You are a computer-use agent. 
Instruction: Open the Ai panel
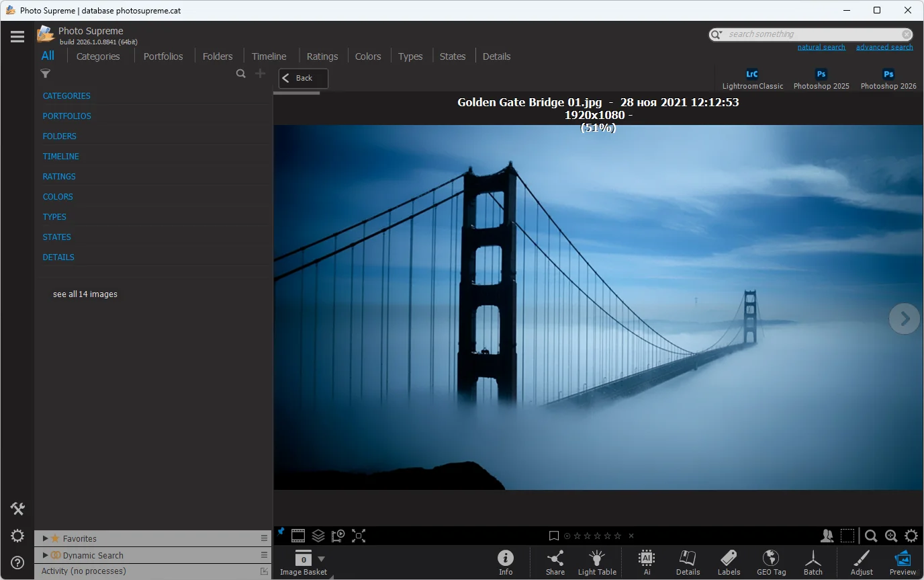coord(647,562)
